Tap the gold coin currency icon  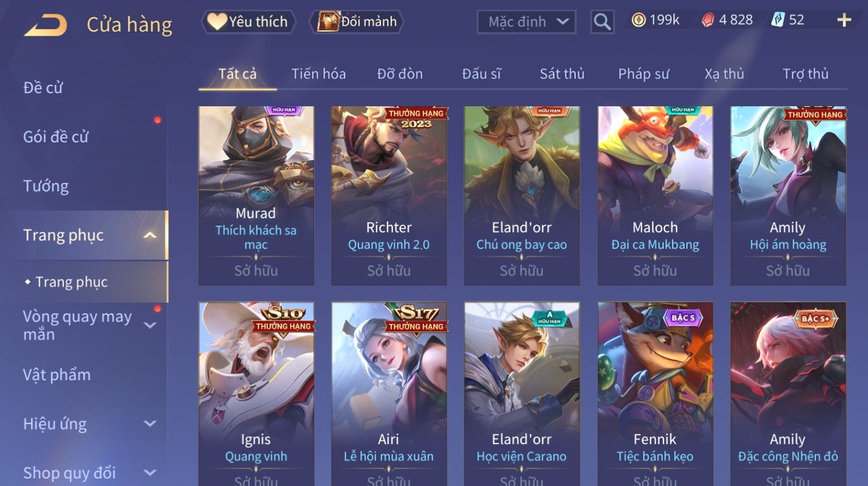coord(638,20)
